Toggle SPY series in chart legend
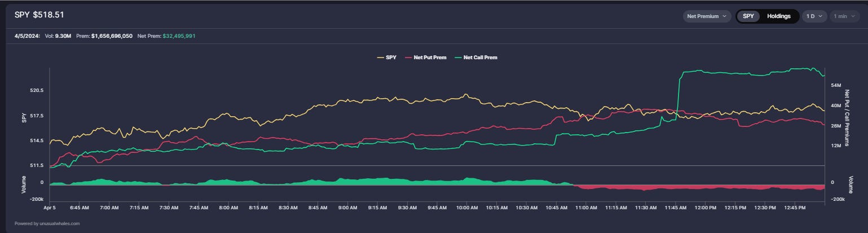868x233 pixels. (x=387, y=58)
